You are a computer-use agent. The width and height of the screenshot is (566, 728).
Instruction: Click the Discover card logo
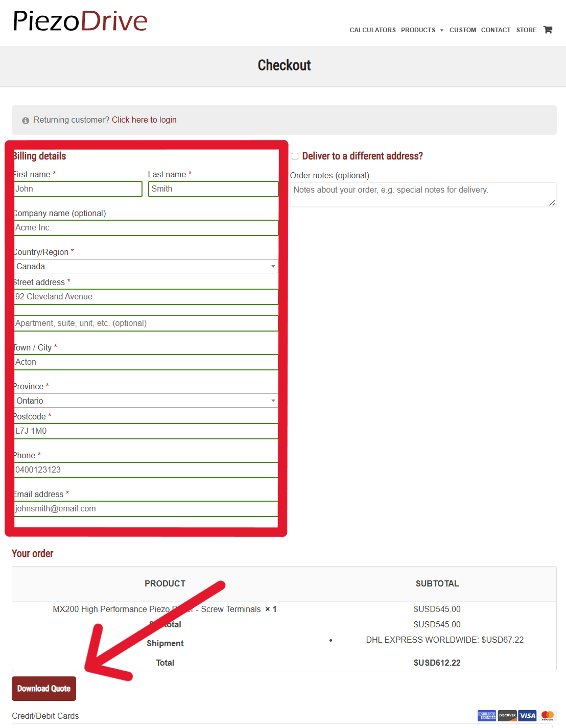tap(507, 716)
